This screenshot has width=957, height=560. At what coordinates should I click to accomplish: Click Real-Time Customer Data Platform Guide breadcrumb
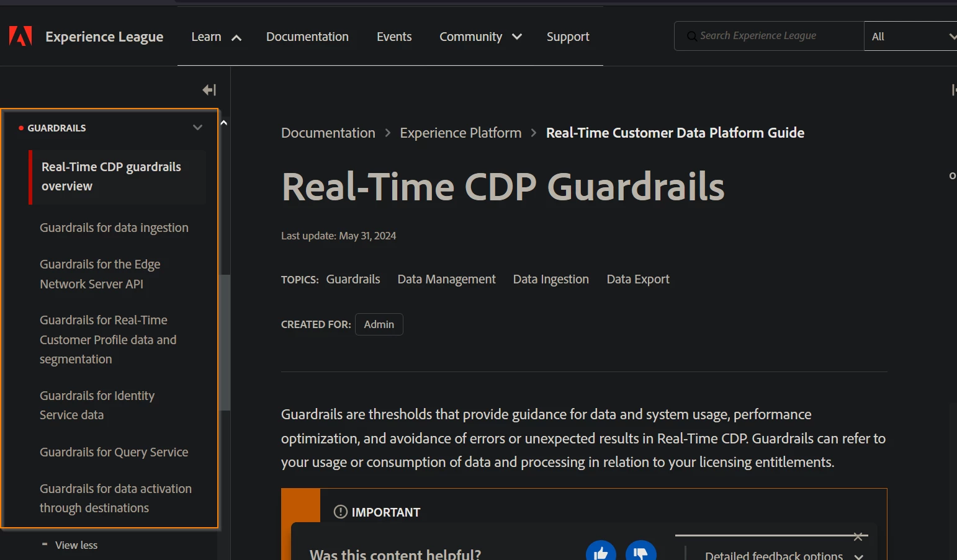[675, 133]
